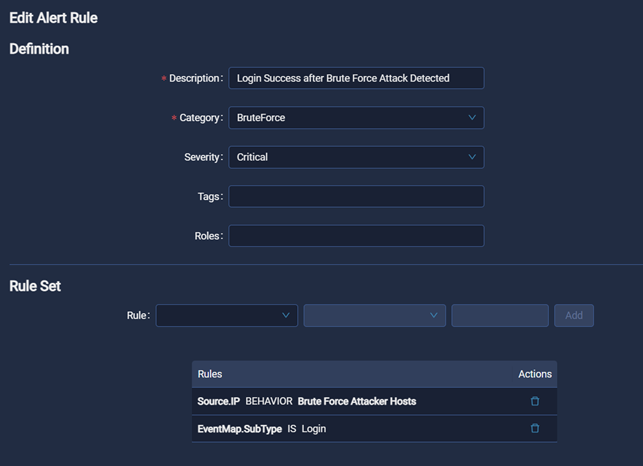Focus the Tags input field

[x=355, y=196]
